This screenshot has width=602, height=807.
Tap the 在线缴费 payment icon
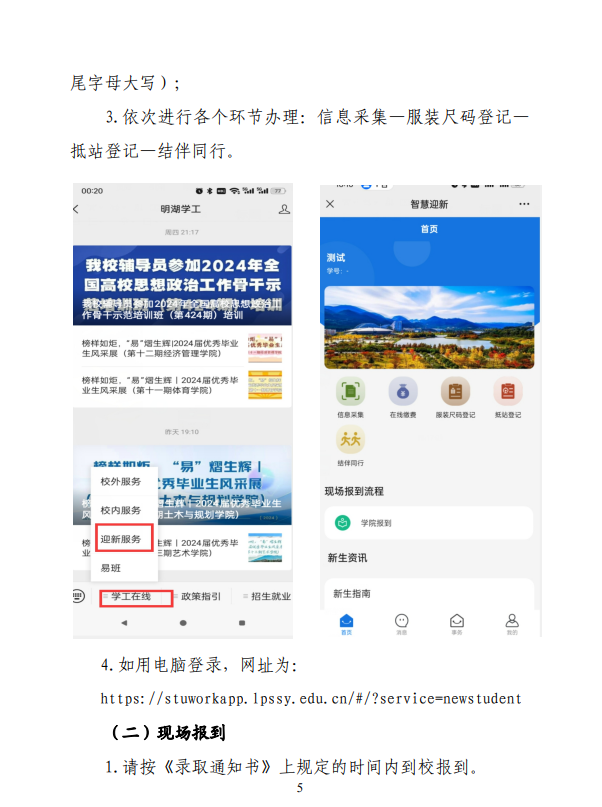(x=403, y=391)
